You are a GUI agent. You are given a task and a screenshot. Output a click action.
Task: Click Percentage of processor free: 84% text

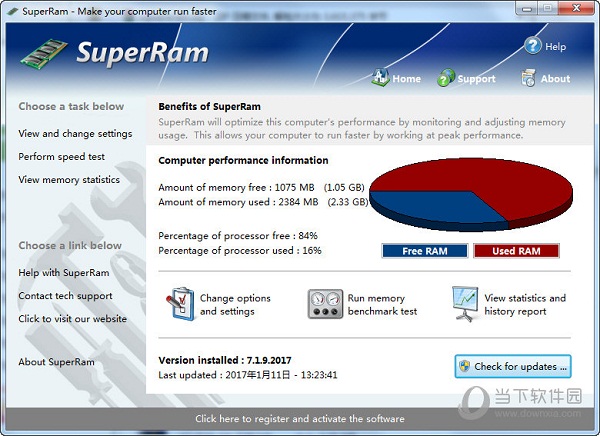coord(238,236)
